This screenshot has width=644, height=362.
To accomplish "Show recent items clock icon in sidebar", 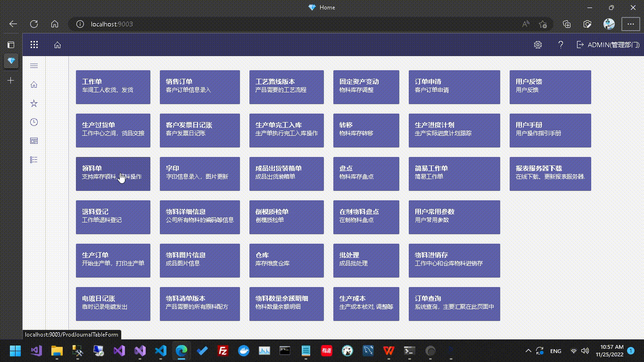I will click(x=34, y=122).
